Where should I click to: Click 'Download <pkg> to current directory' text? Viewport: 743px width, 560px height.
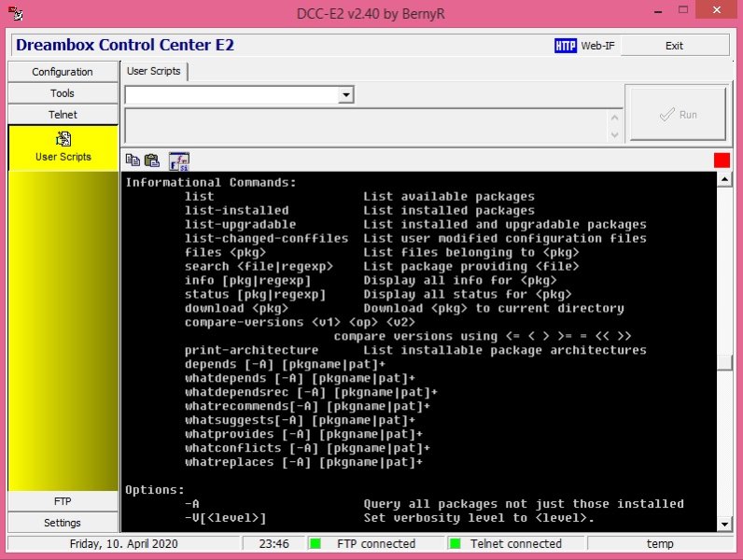coord(494,308)
